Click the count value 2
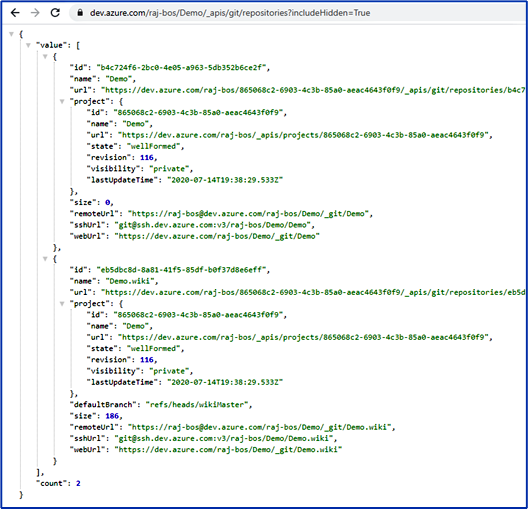Viewport: 528px width, 509px height. click(78, 483)
